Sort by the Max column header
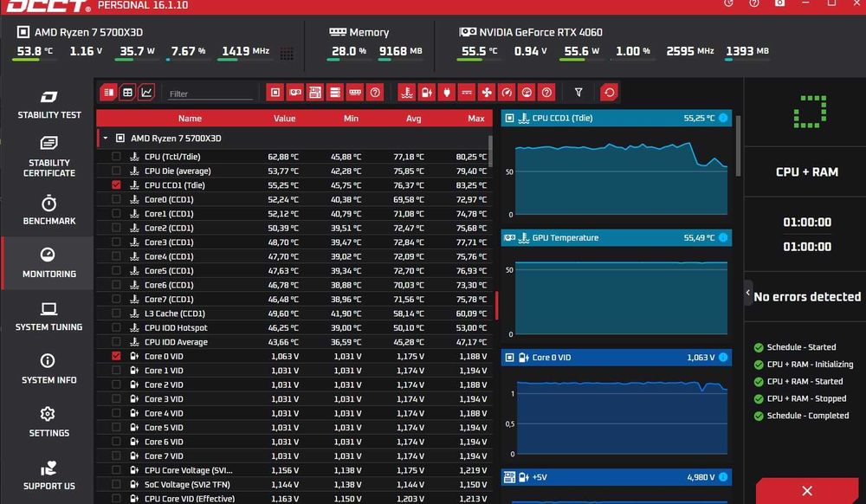 (x=475, y=118)
